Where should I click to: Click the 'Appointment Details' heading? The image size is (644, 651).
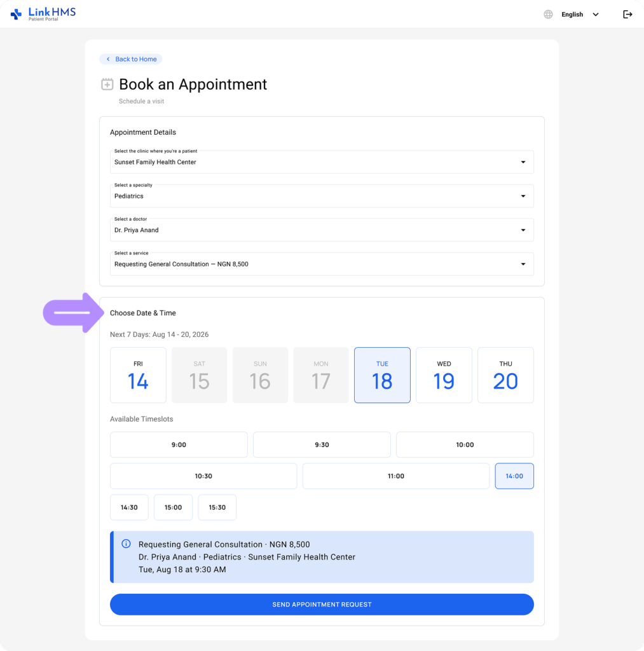[143, 132]
